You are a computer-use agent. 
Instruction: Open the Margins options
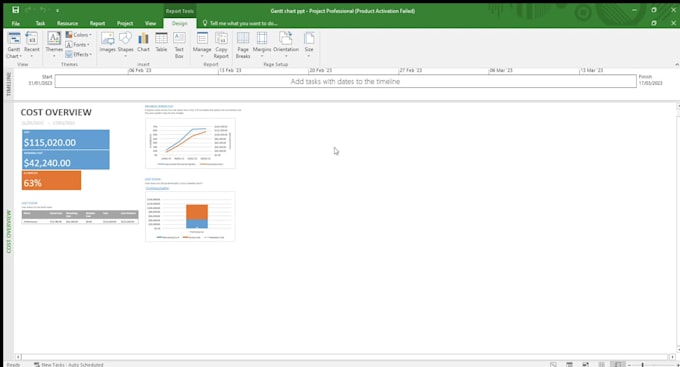coord(262,45)
